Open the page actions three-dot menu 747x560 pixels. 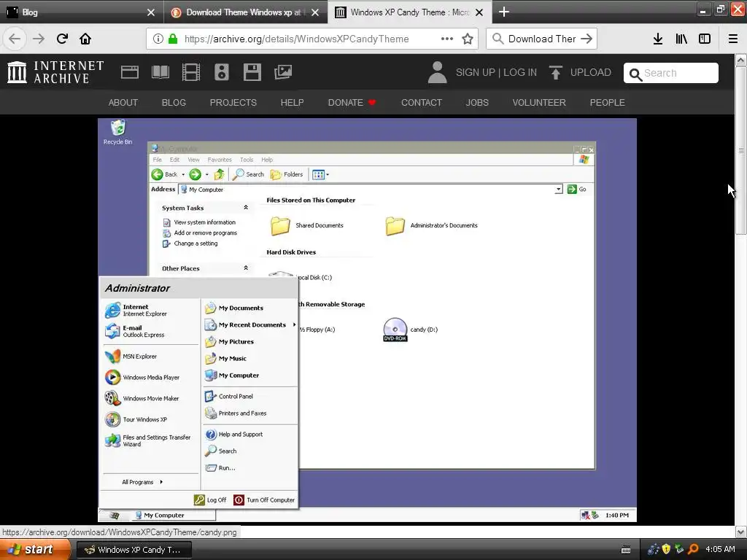pyautogui.click(x=447, y=39)
